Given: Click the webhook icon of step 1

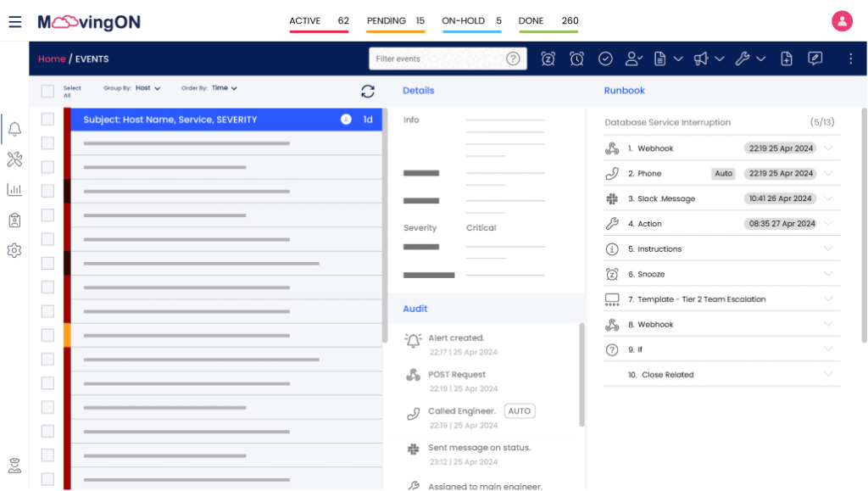Looking at the screenshot, I should tap(612, 148).
